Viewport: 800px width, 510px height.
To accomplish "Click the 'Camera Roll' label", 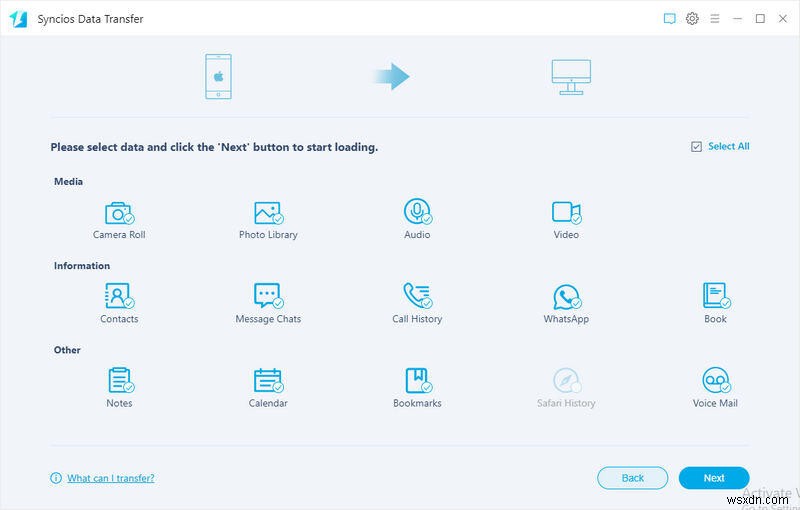I will tap(119, 235).
